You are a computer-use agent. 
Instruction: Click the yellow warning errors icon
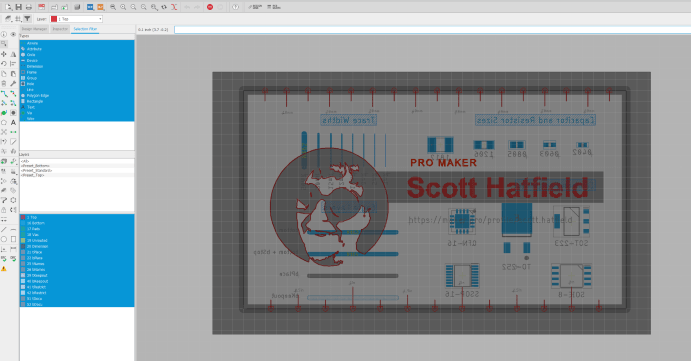4,268
